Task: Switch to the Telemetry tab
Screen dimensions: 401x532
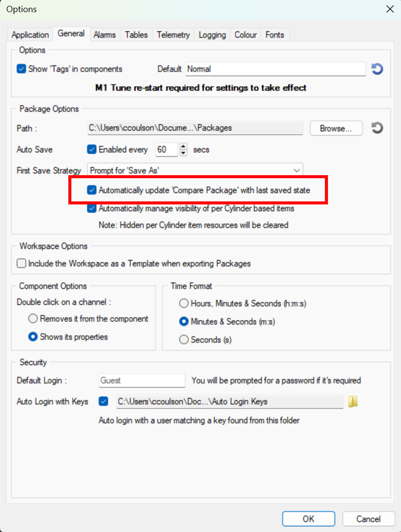Action: pyautogui.click(x=173, y=35)
